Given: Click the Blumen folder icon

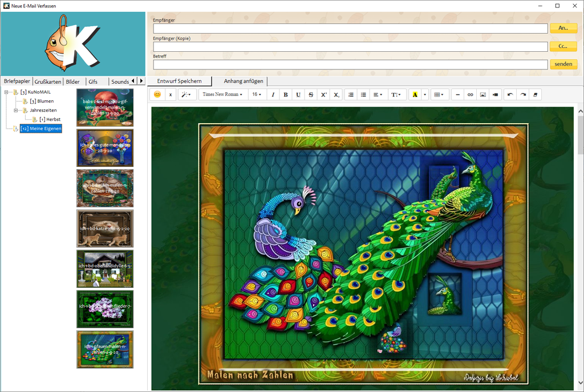Looking at the screenshot, I should click(25, 101).
